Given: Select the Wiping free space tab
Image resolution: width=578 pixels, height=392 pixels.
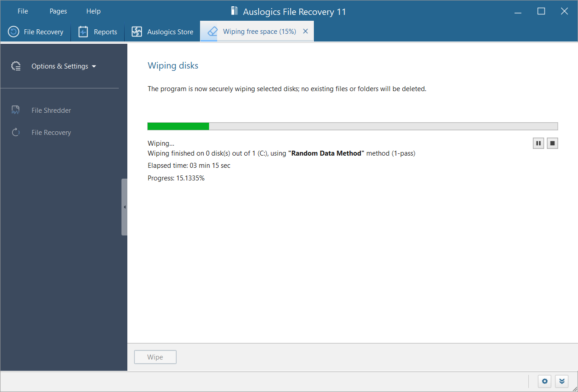Looking at the screenshot, I should 257,32.
